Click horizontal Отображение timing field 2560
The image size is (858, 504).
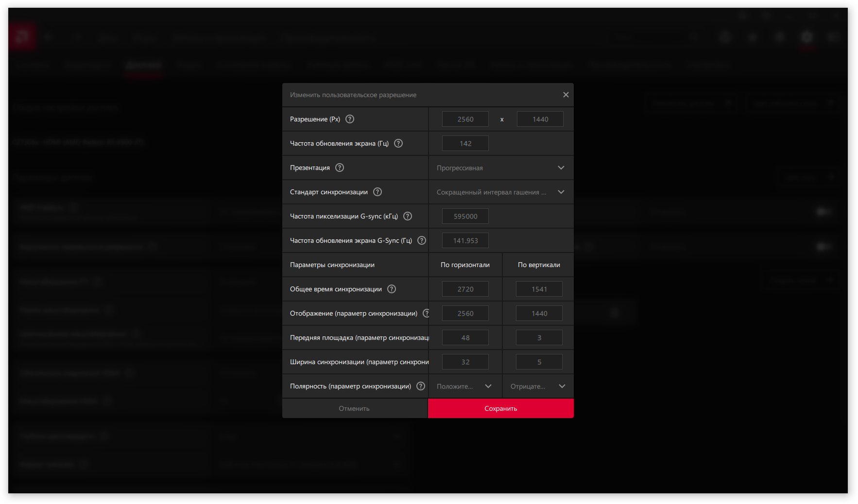[465, 313]
